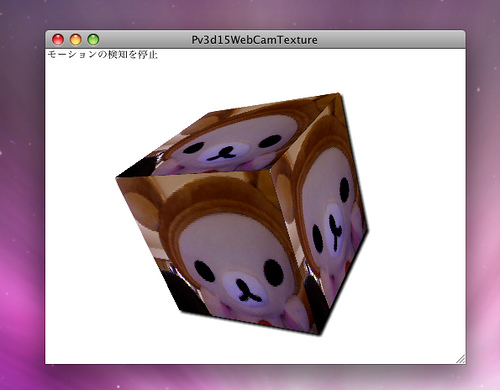Click the Pv3d15WebCamTexture title text
The width and height of the screenshot is (500, 390).
[254, 40]
